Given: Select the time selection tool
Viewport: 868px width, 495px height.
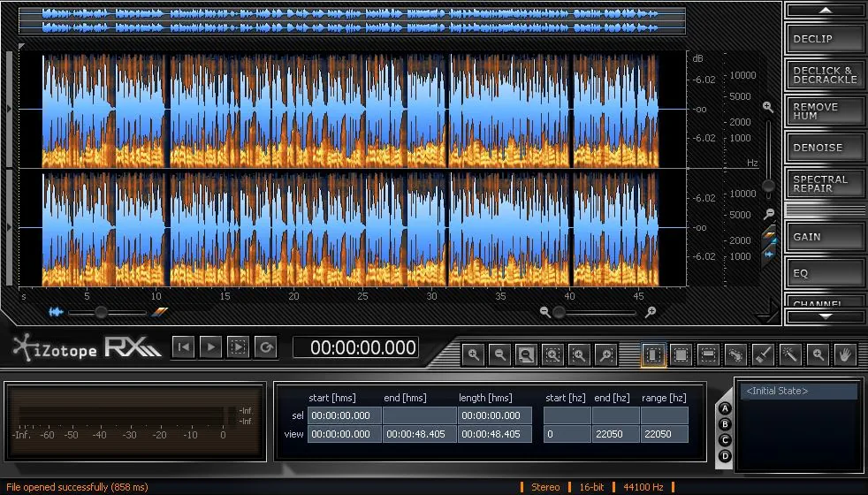Looking at the screenshot, I should [x=654, y=354].
